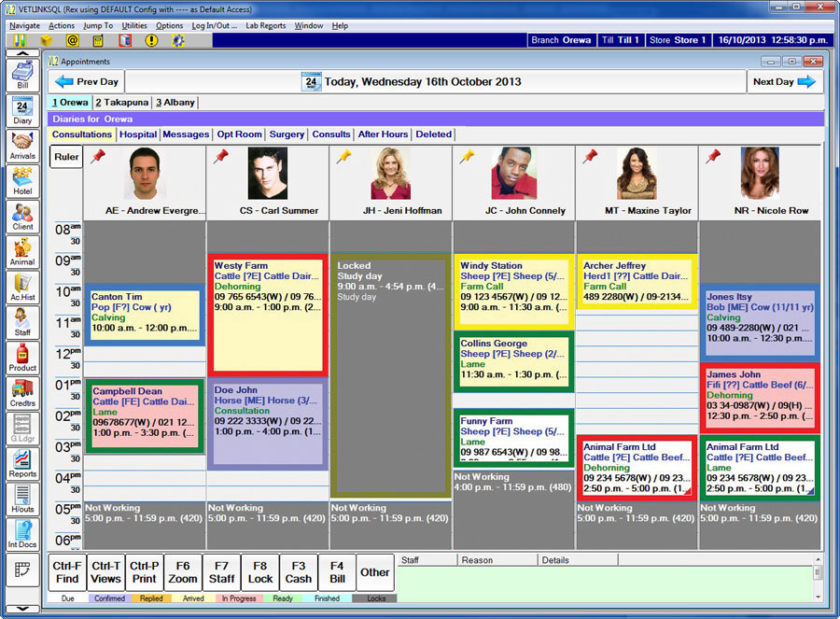Select the Animal icon in the sidebar
The image size is (840, 619).
21,252
